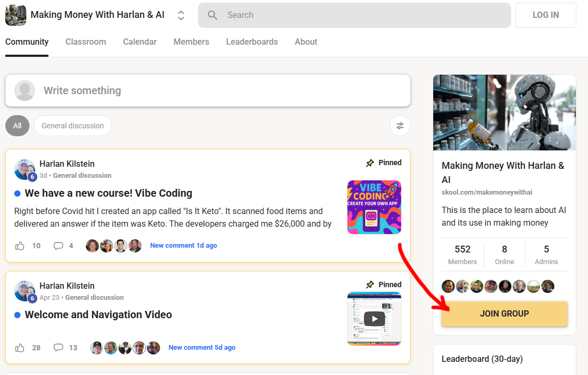Image resolution: width=588 pixels, height=375 pixels.
Task: Play the Welcome and Navigation video thumbnail
Action: [374, 319]
